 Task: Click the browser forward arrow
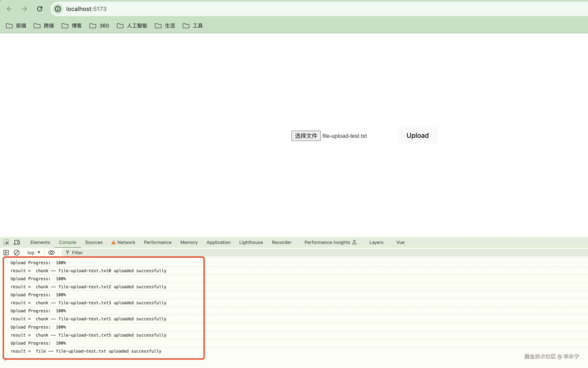(x=24, y=9)
